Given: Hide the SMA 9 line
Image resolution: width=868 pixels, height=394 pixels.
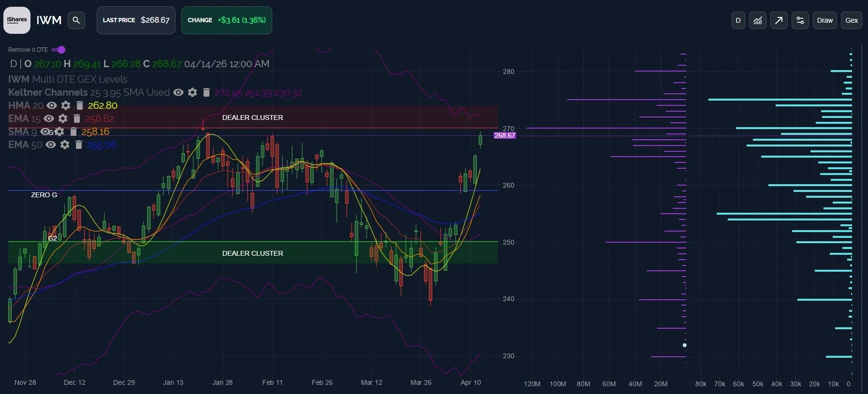Looking at the screenshot, I should (45, 131).
